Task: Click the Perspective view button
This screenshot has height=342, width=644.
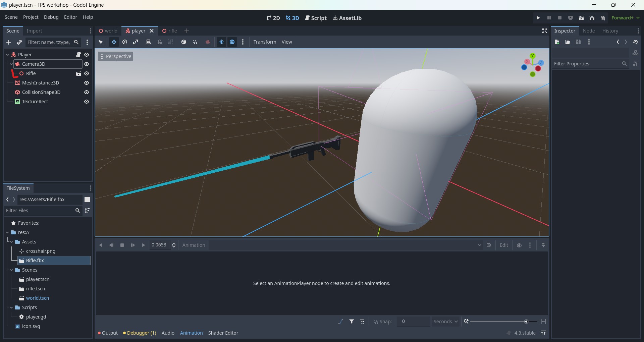Action: [x=115, y=56]
